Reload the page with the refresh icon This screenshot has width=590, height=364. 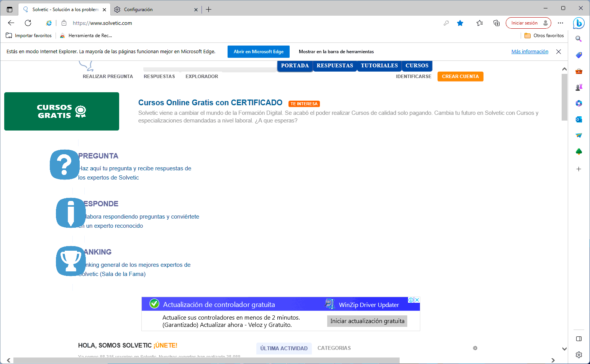(28, 23)
